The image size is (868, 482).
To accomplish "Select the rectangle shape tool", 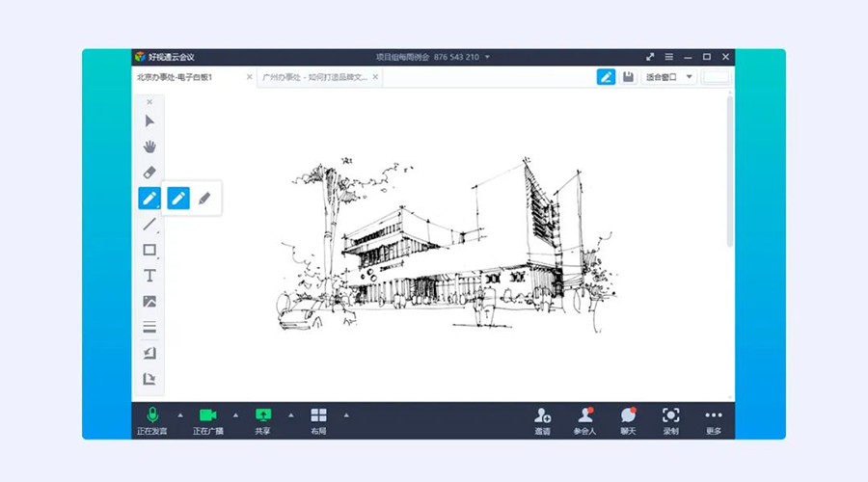I will (x=149, y=251).
